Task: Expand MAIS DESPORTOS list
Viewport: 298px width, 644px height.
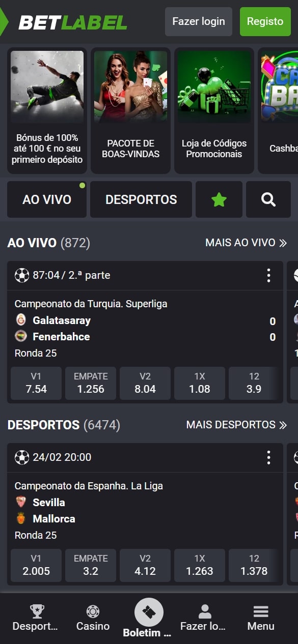Action: (237, 425)
